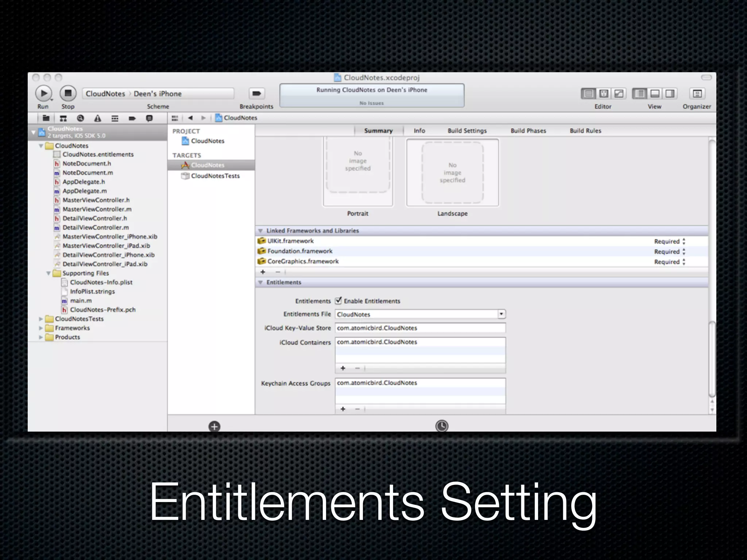This screenshot has width=747, height=560.
Task: Switch to the Summary tab
Action: pos(379,131)
